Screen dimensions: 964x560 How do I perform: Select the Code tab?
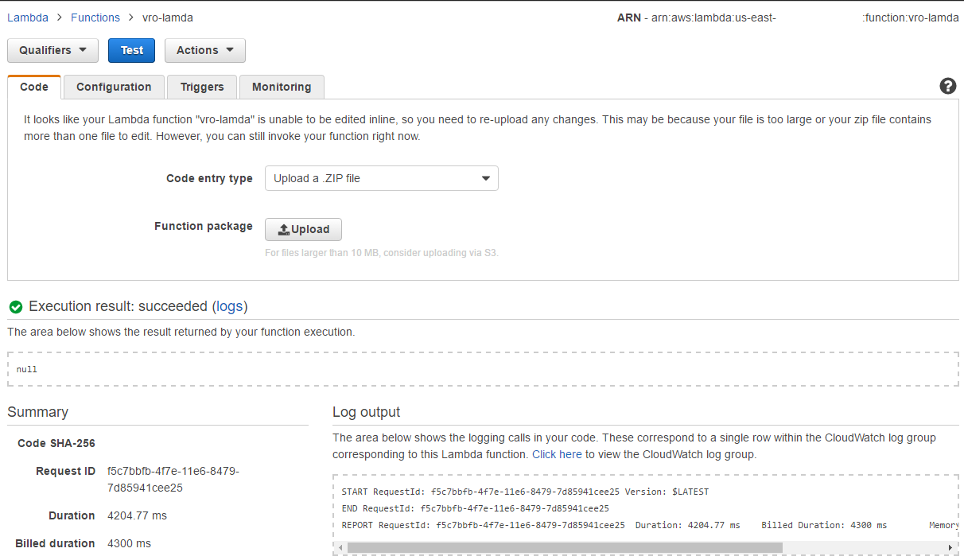pyautogui.click(x=34, y=87)
